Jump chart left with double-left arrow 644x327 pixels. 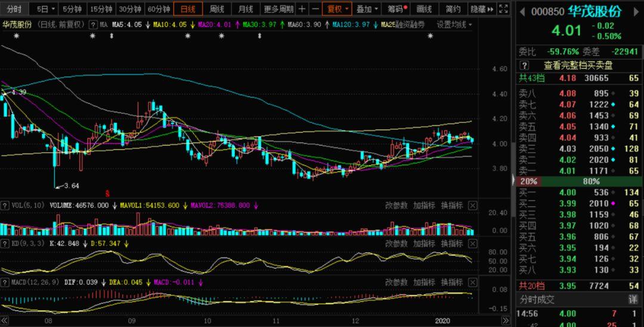coord(5,321)
